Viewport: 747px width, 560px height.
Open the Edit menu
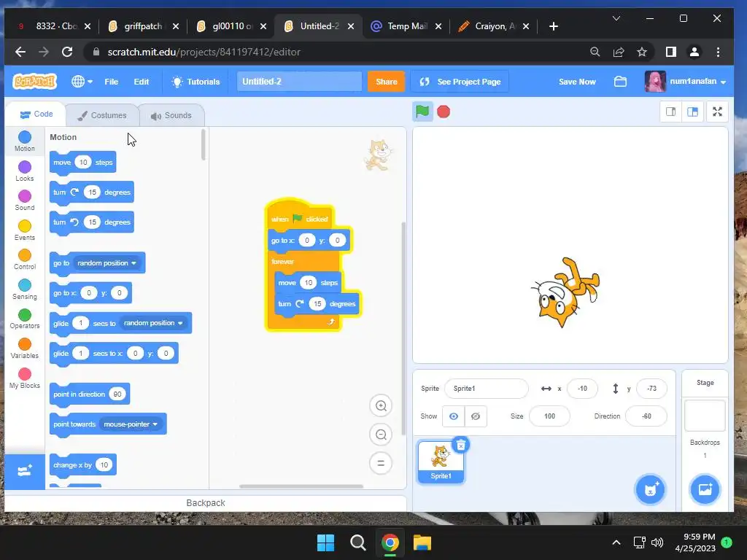click(x=141, y=82)
